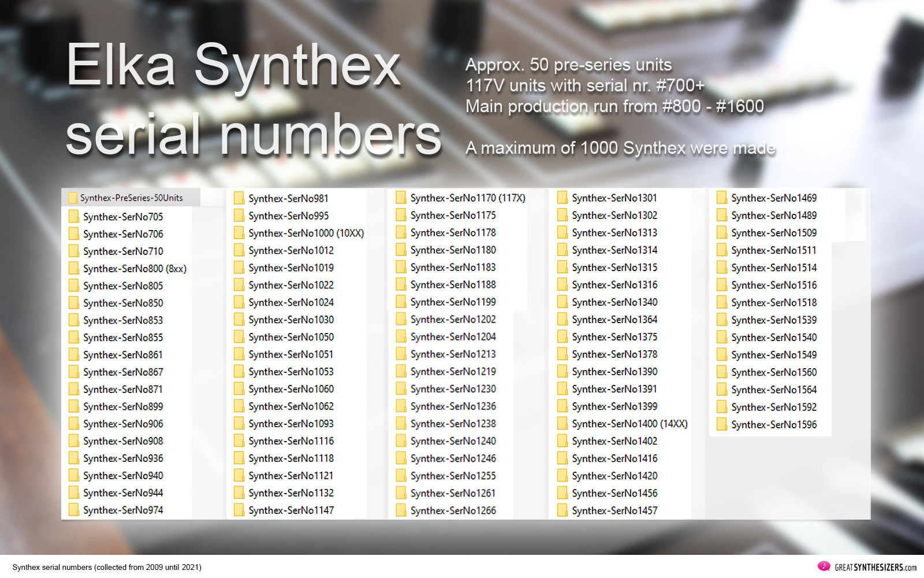Image resolution: width=924 pixels, height=578 pixels.
Task: Click folder icon beside Synthex-SerNo1596
Action: tap(721, 425)
